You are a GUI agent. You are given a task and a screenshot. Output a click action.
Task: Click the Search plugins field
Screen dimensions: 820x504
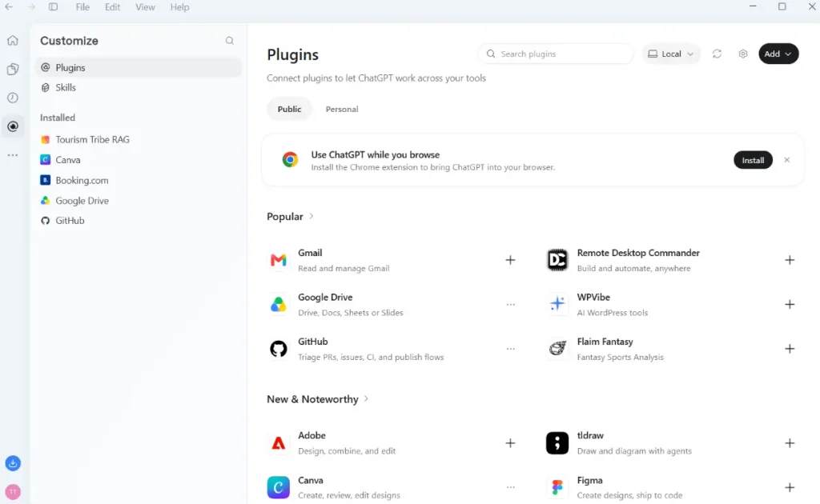tap(556, 54)
